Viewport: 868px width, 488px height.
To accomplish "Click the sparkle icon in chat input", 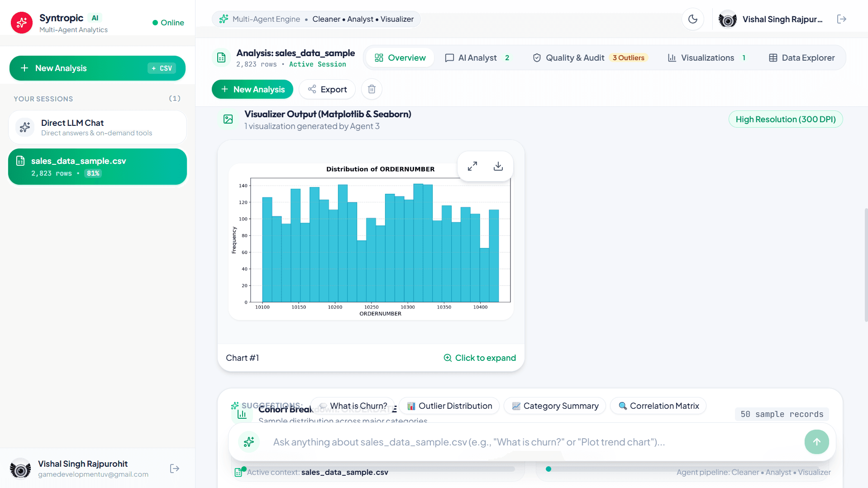I will pyautogui.click(x=249, y=442).
